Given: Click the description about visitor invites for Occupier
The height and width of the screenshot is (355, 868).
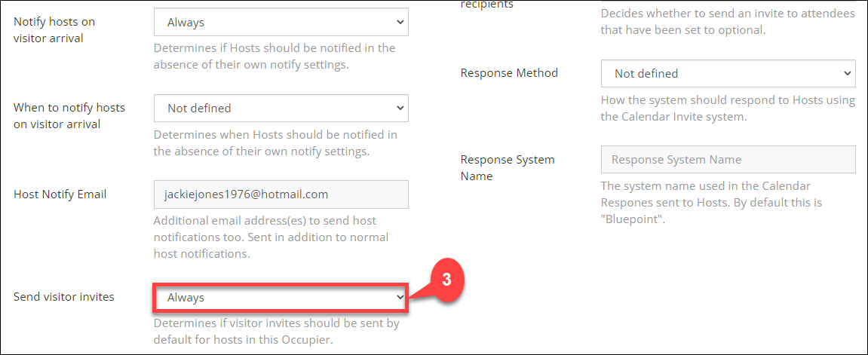Looking at the screenshot, I should pyautogui.click(x=276, y=332).
